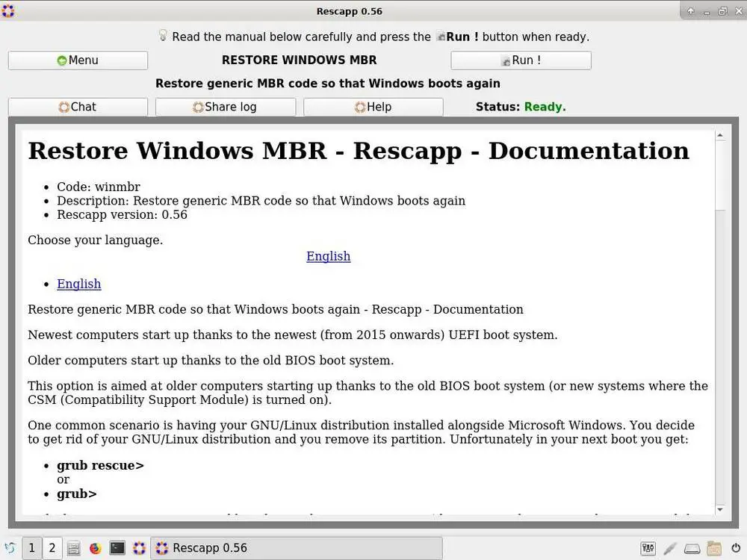Image resolution: width=747 pixels, height=560 pixels.
Task: Click 'Older computers start up' paragraph
Action: click(211, 361)
